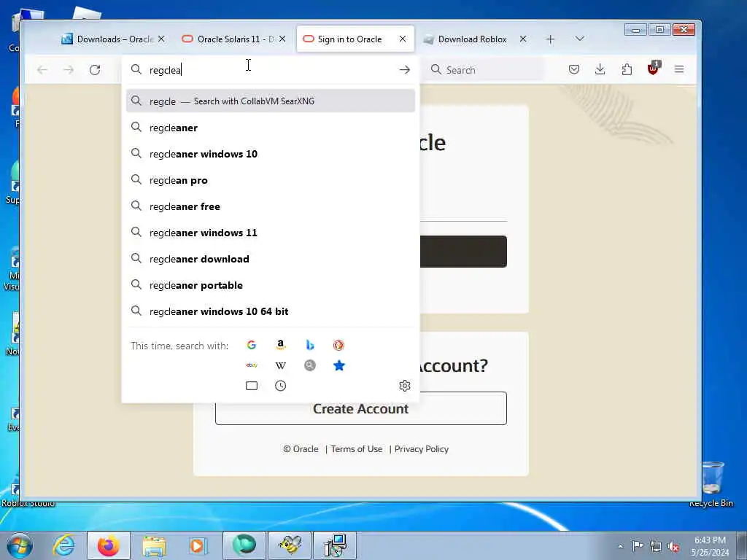Click the forward navigation arrow
Viewport: 747px width, 560px height.
tap(69, 70)
